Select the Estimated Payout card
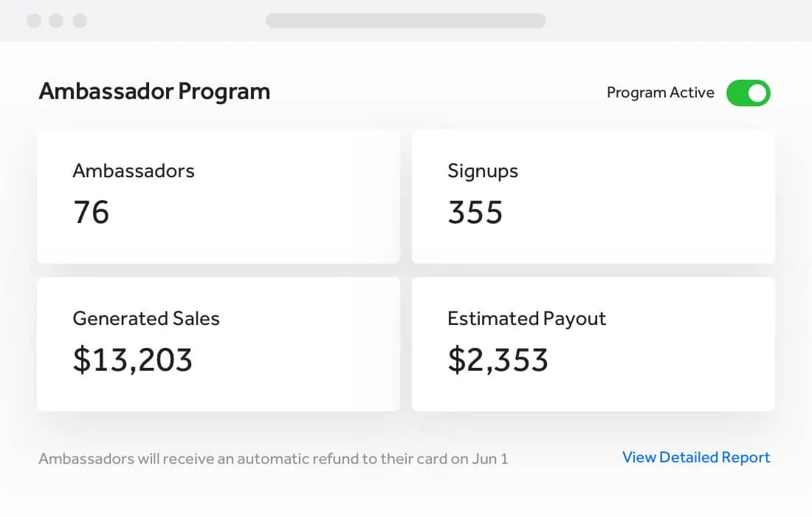Screen dimensions: 812x517 click(593, 343)
